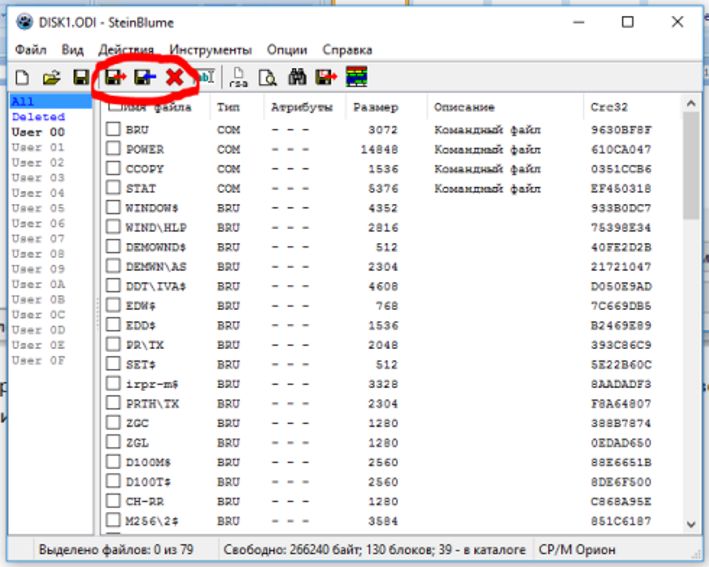This screenshot has height=567, width=709.
Task: Select User 0F in the sidebar
Action: coord(38,360)
